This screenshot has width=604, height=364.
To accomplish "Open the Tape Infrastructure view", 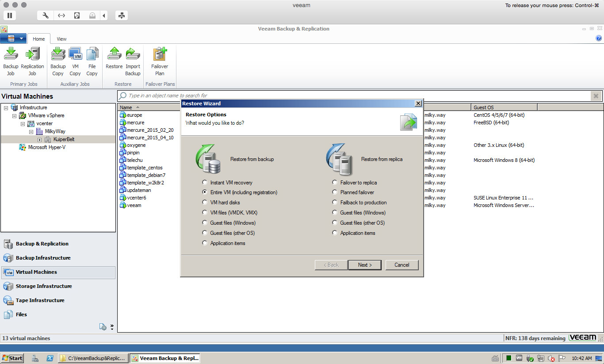I will pyautogui.click(x=58, y=300).
